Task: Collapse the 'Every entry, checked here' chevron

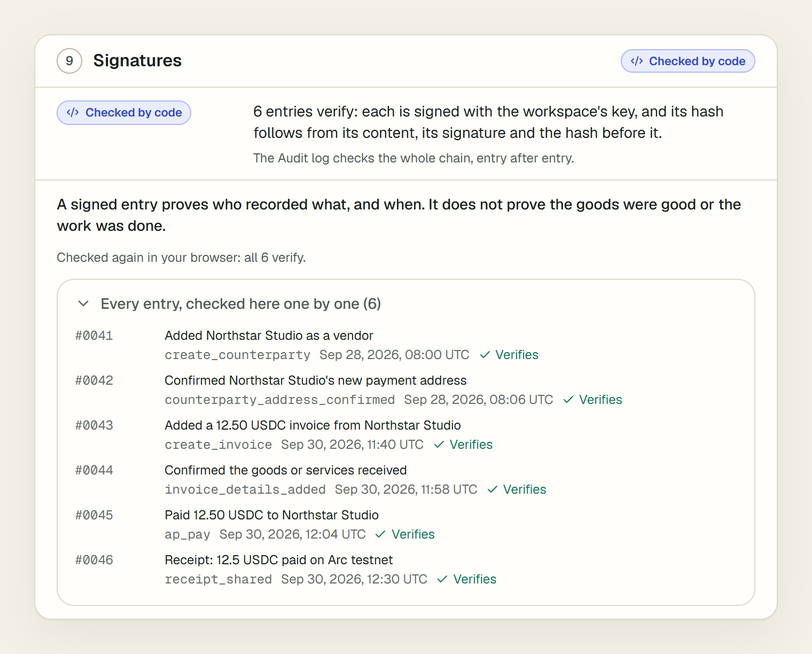Action: 83,304
